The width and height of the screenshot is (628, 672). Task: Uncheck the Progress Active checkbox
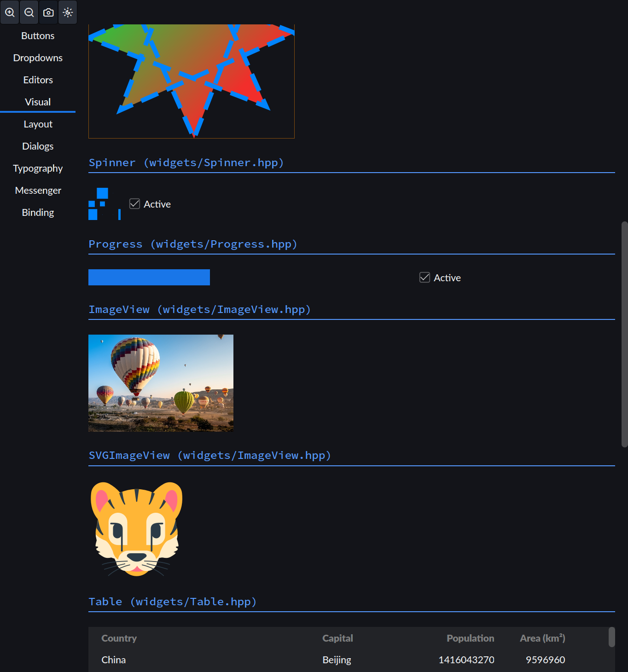pos(424,278)
